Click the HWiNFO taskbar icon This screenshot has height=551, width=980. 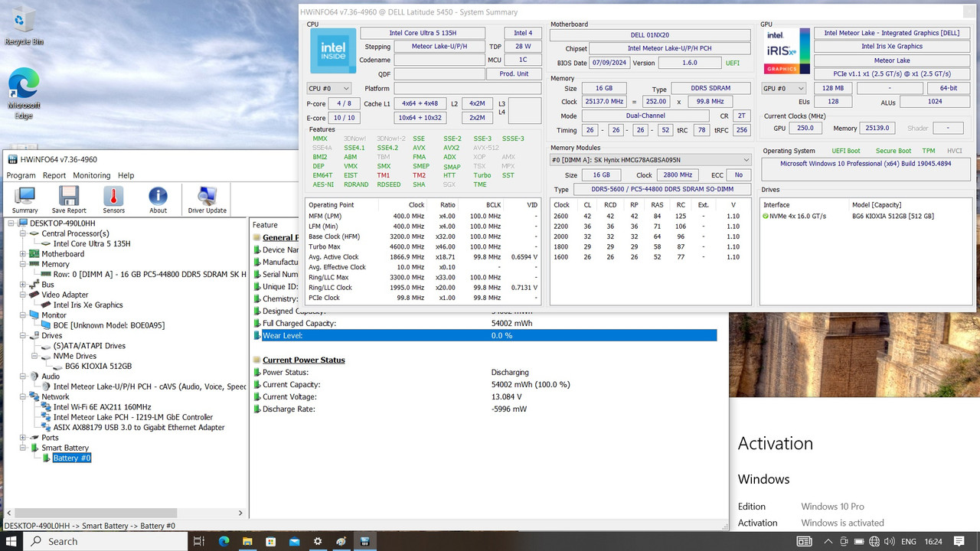click(x=364, y=541)
